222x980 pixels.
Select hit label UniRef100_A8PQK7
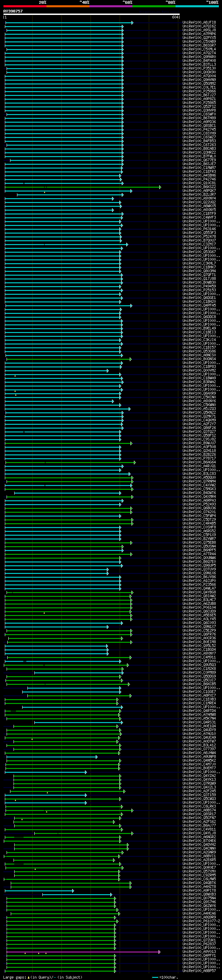pos(199,191)
